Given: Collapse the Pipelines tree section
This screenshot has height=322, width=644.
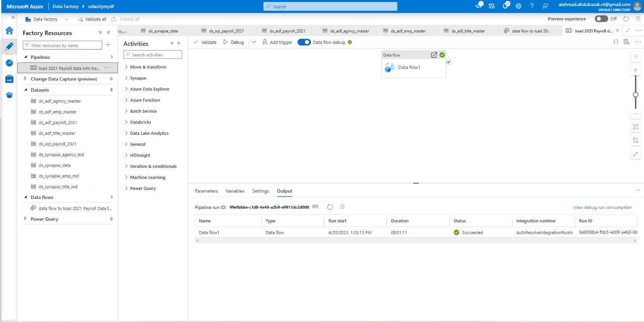Looking at the screenshot, I should 26,57.
